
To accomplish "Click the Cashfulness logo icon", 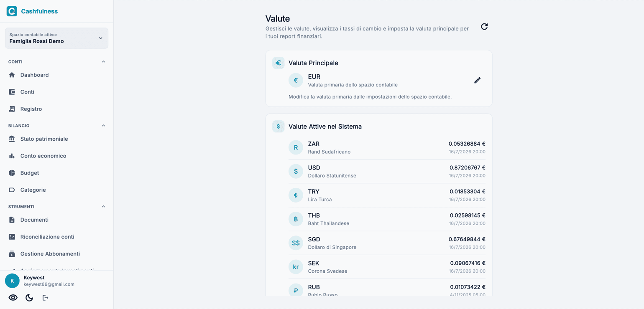I will click(12, 11).
